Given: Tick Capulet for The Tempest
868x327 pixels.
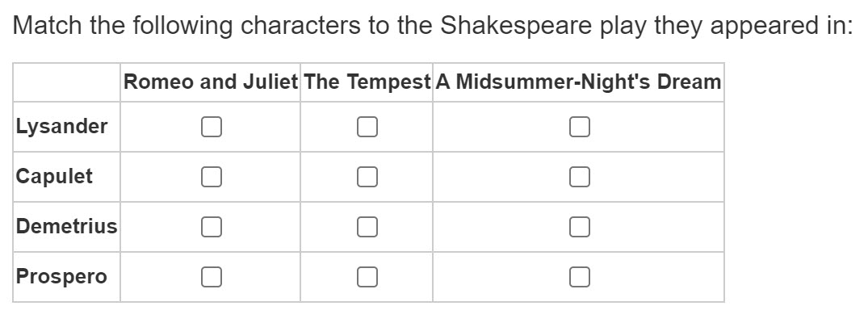Looking at the screenshot, I should [367, 177].
